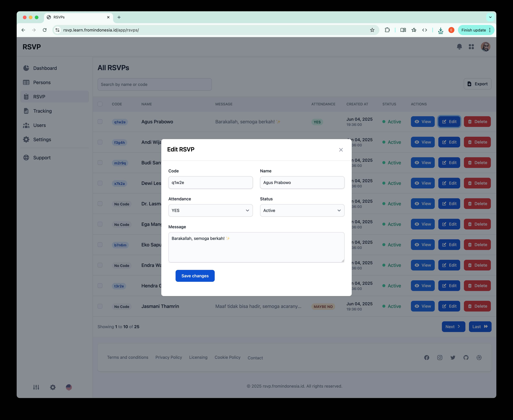The width and height of the screenshot is (513, 420).
Task: Click the Export button
Action: [477, 84]
